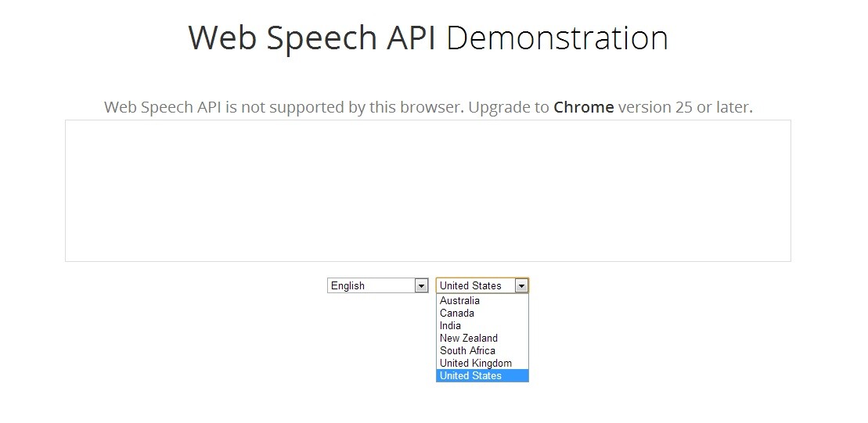Choose Canada in the open dropdown list
The width and height of the screenshot is (868, 423).
click(482, 313)
